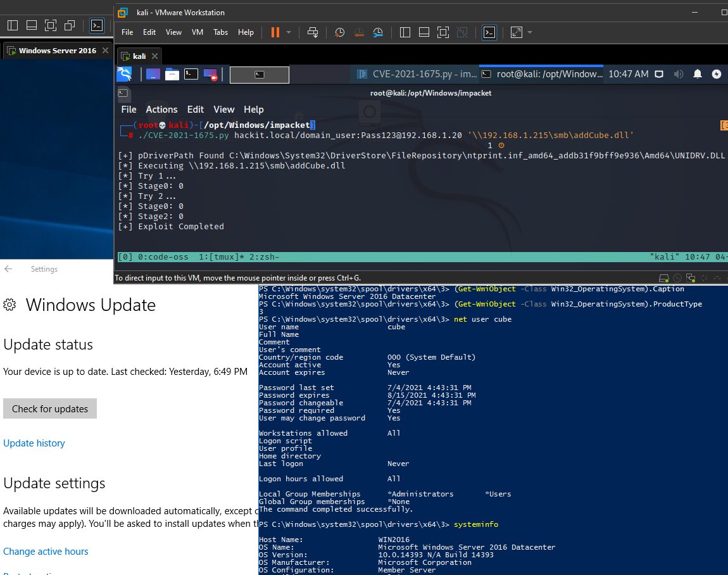This screenshot has width=728, height=575.
Task: Open the Kali dragon applications menu
Action: click(x=125, y=74)
